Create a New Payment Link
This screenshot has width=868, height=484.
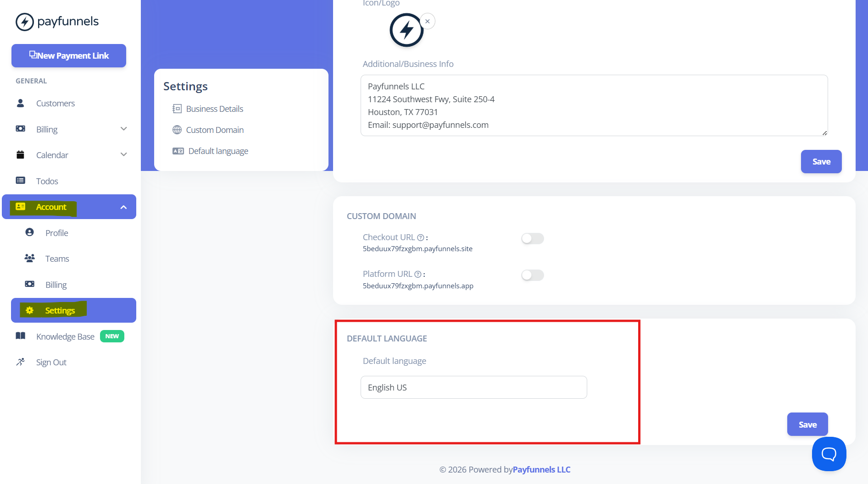coord(69,55)
